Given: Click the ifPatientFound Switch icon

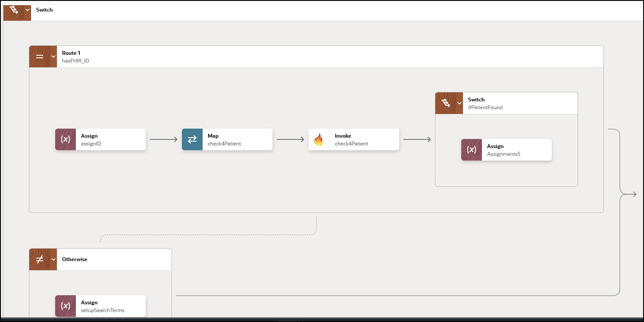Looking at the screenshot, I should [446, 103].
